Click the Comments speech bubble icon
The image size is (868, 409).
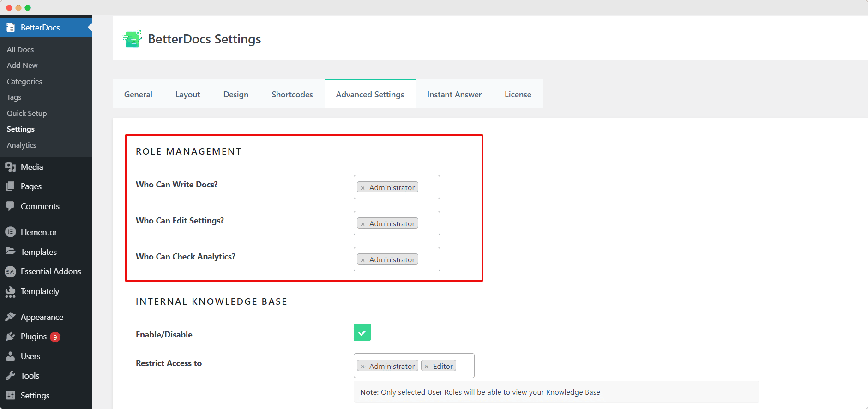[x=10, y=206]
